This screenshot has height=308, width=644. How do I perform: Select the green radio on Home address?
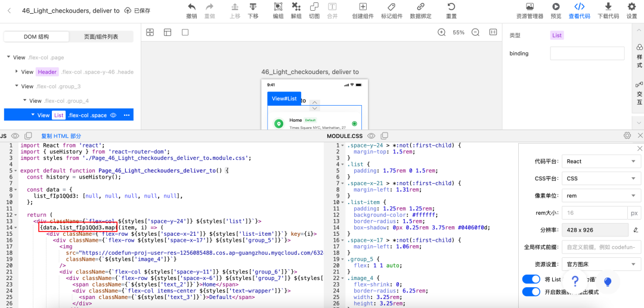click(354, 124)
